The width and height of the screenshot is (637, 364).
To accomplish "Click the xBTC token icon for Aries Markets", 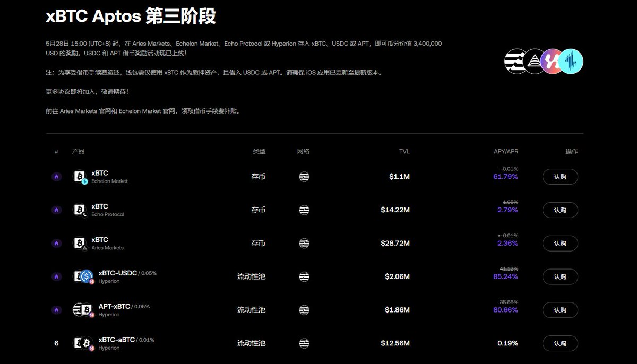I will pyautogui.click(x=80, y=243).
